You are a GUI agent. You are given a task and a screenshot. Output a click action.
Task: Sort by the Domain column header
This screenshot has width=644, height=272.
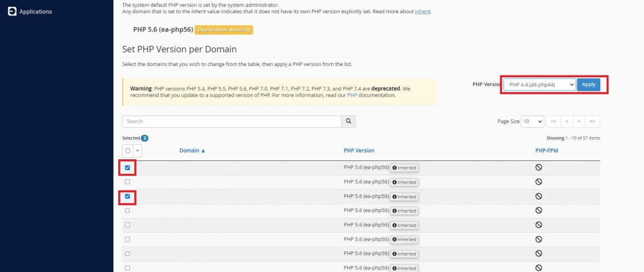click(192, 151)
